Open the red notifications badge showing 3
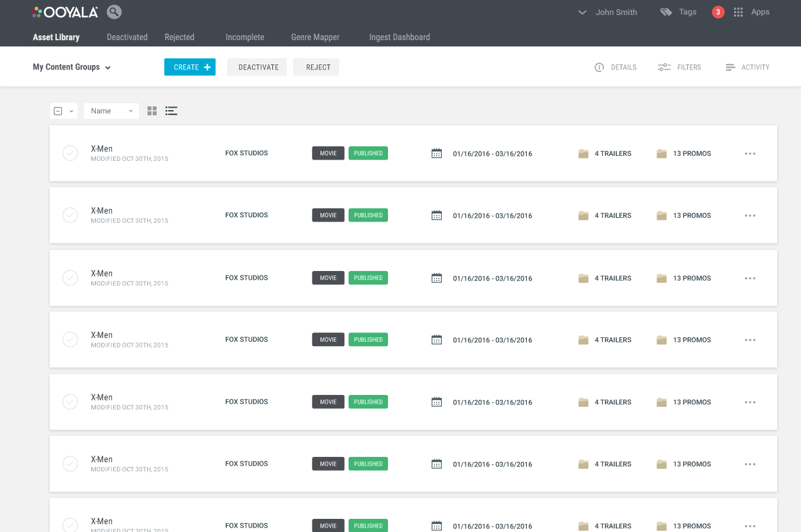This screenshot has width=801, height=532. point(718,12)
